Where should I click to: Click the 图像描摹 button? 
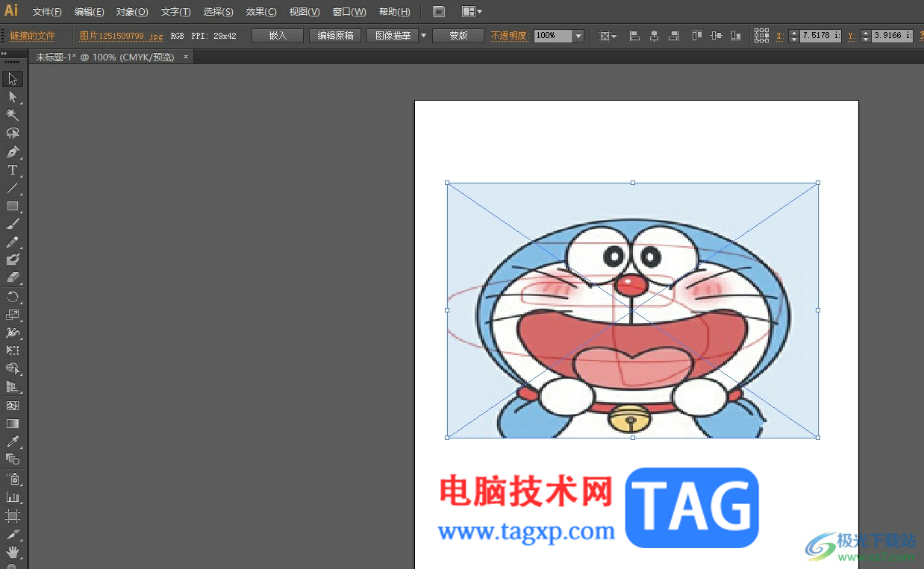(393, 36)
